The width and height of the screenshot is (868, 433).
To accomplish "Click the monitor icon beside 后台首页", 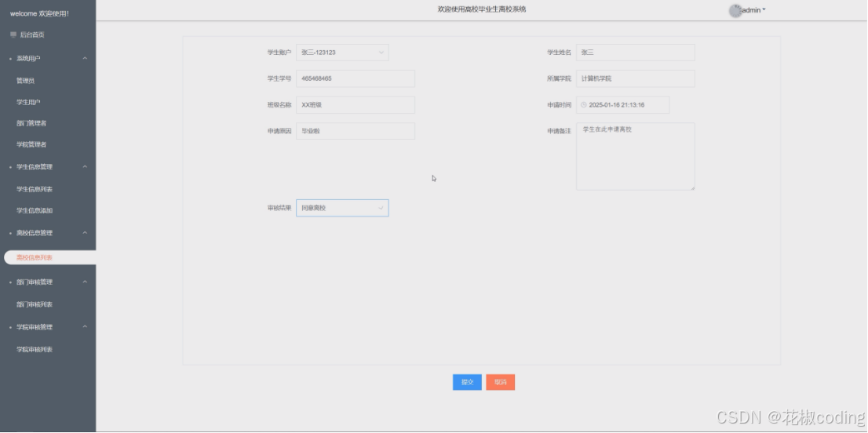I will 13,35.
